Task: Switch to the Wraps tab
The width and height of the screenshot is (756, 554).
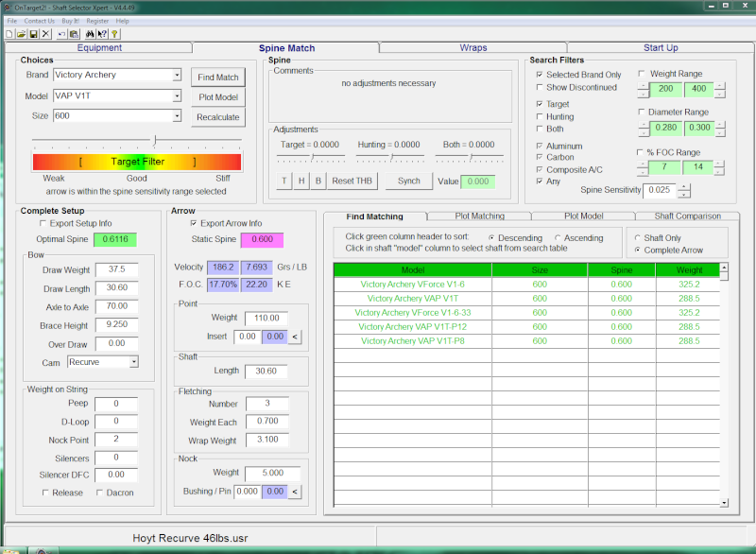Action: point(473,47)
